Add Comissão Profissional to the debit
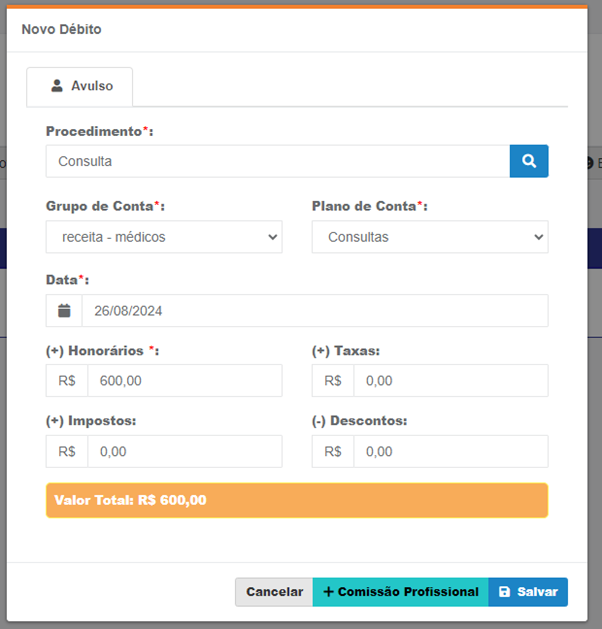This screenshot has width=602, height=629. point(400,592)
